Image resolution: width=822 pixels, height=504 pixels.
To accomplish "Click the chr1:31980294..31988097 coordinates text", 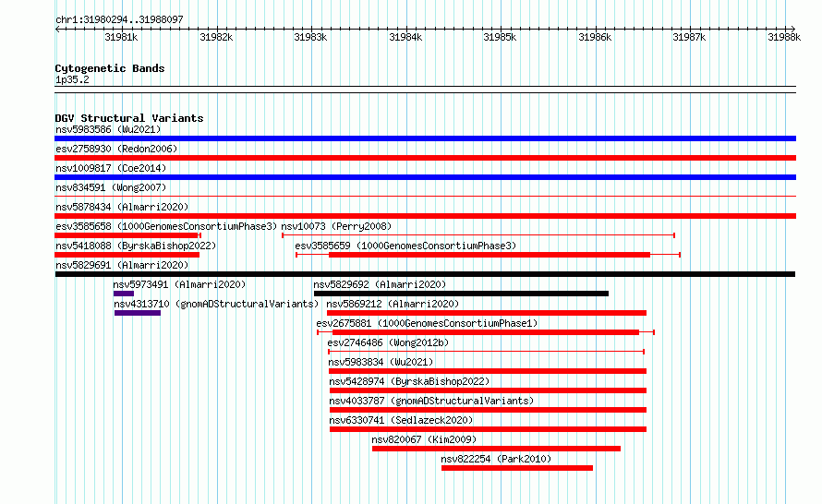I will point(119,19).
